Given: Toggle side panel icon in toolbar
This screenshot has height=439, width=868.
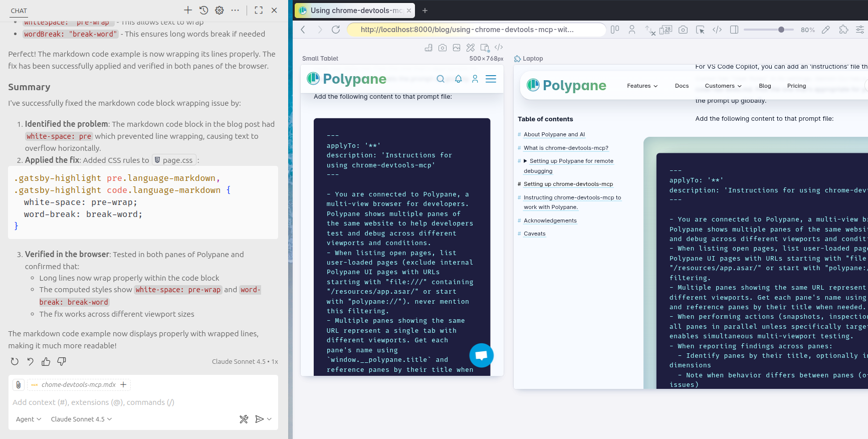Looking at the screenshot, I should [x=734, y=30].
